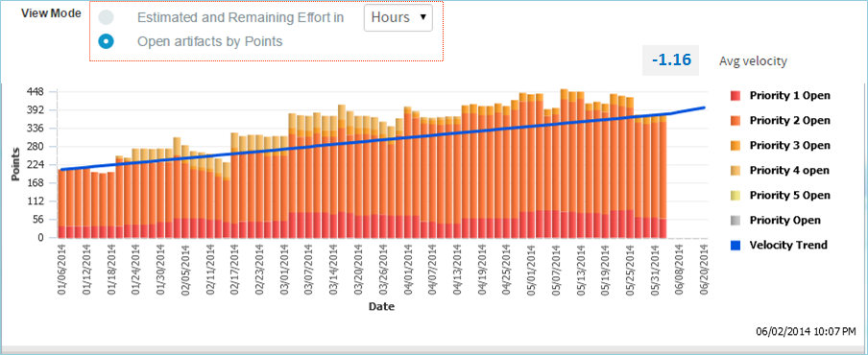Click the blue velocity trend line end

[705, 107]
